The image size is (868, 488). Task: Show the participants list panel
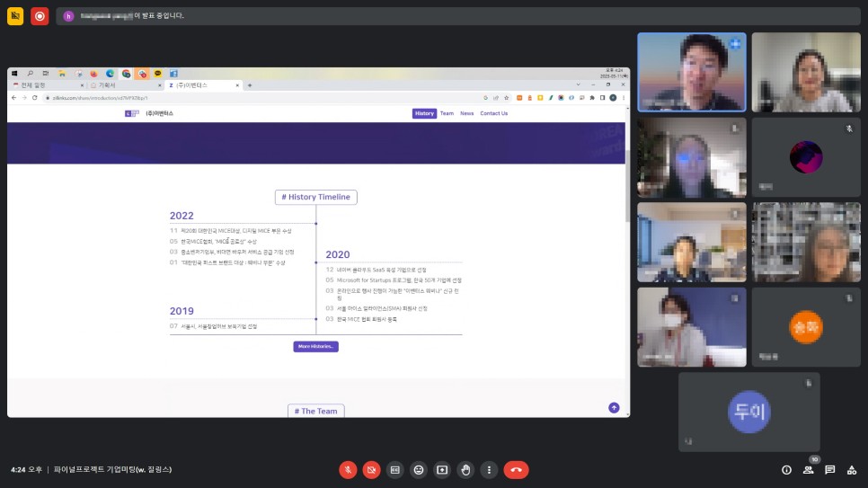tap(808, 469)
